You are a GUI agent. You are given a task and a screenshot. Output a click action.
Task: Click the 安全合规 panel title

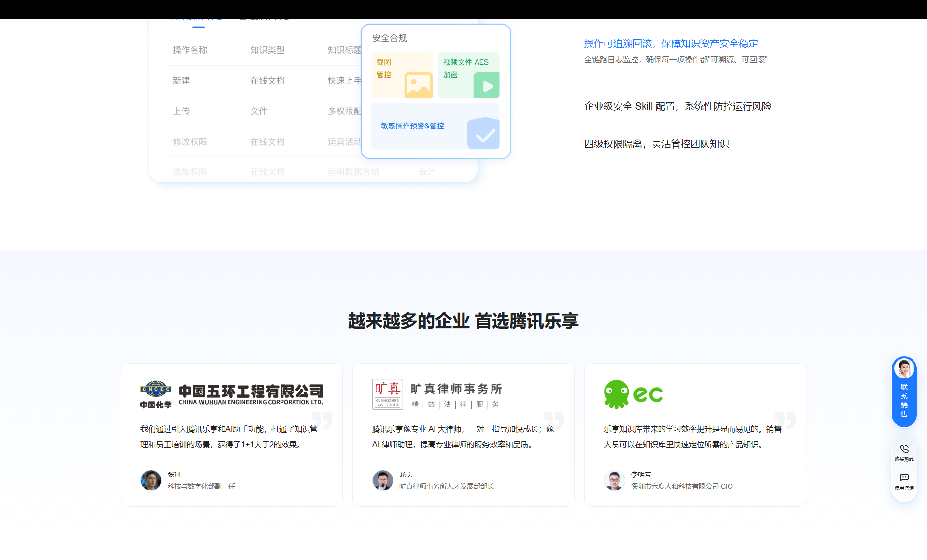(390, 38)
